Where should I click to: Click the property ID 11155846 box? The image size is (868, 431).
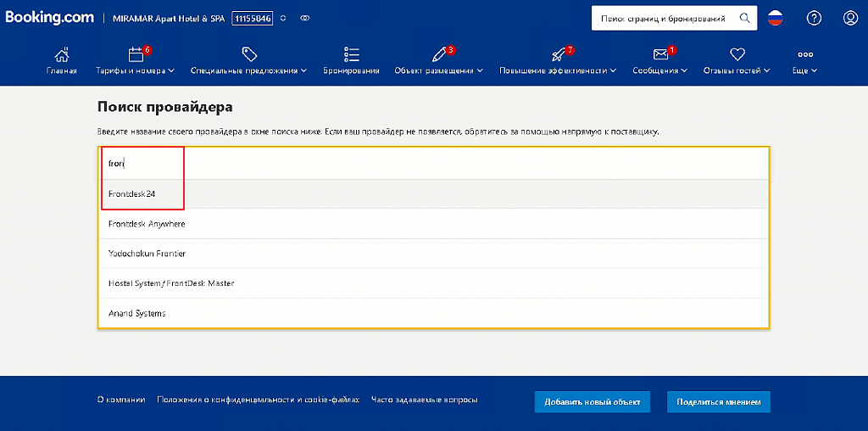[253, 19]
